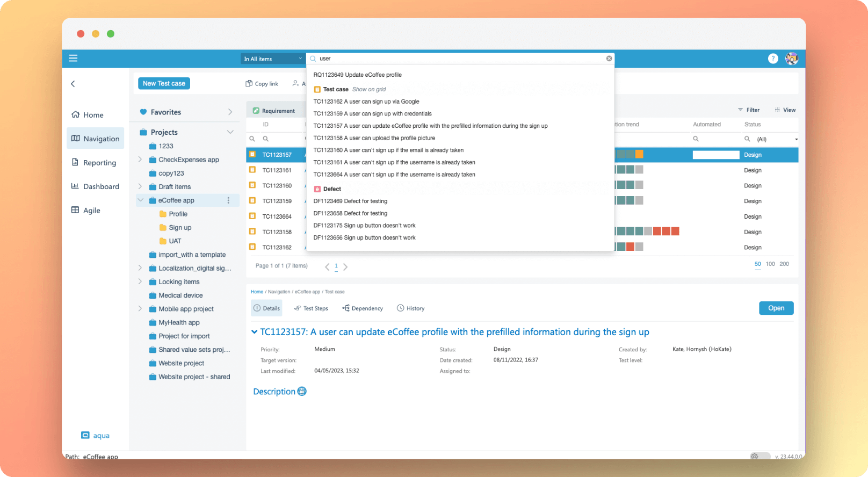Screen dimensions: 868x477
Task: Open the Agile section
Action: pyautogui.click(x=86, y=210)
